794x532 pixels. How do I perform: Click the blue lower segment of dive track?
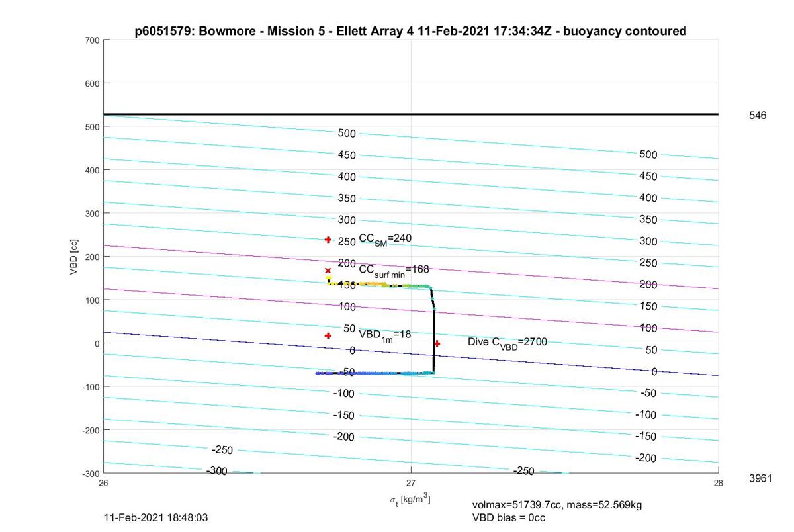click(375, 373)
